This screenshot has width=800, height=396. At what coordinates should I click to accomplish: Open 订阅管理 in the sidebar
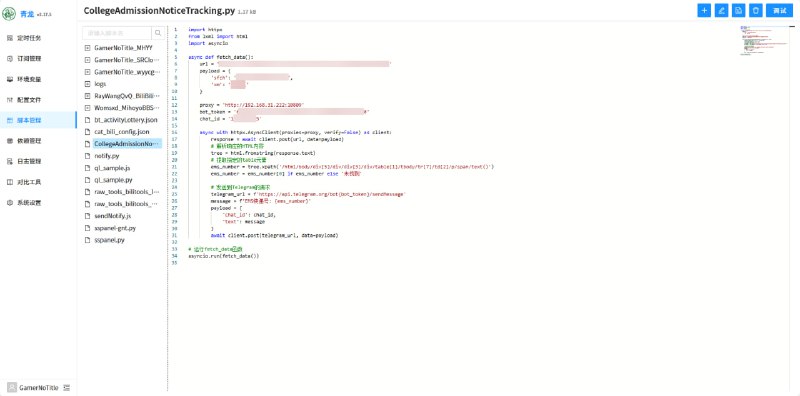pos(38,59)
